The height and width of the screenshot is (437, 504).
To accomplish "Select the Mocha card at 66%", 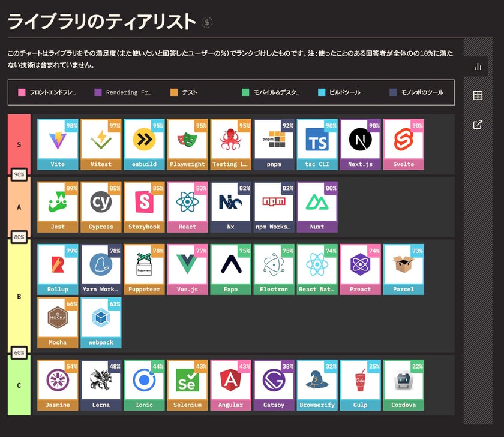I will (58, 323).
